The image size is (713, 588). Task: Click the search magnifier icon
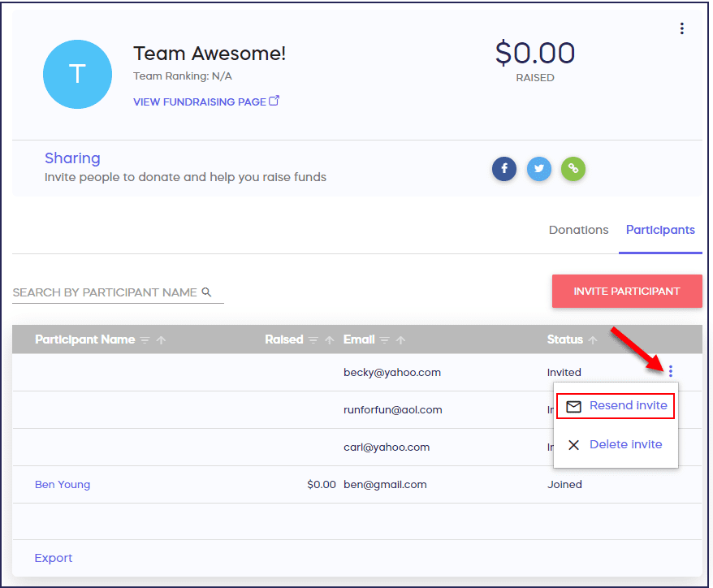pos(206,292)
